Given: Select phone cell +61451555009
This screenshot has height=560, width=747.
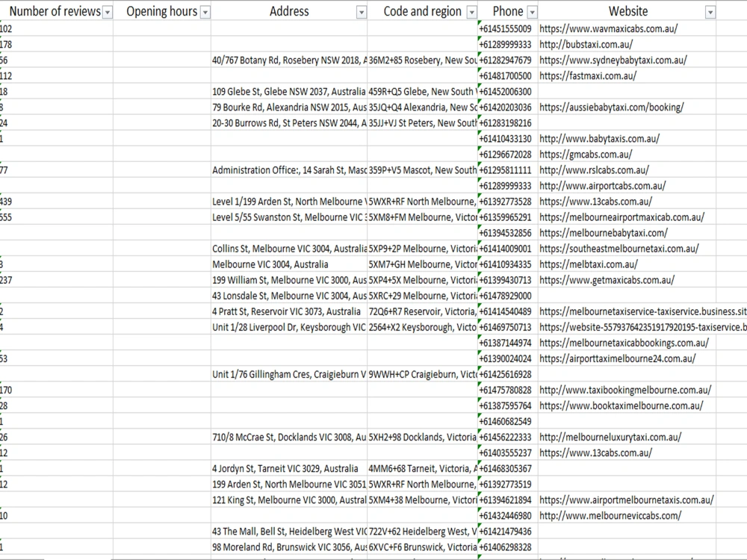Looking at the screenshot, I should click(508, 28).
